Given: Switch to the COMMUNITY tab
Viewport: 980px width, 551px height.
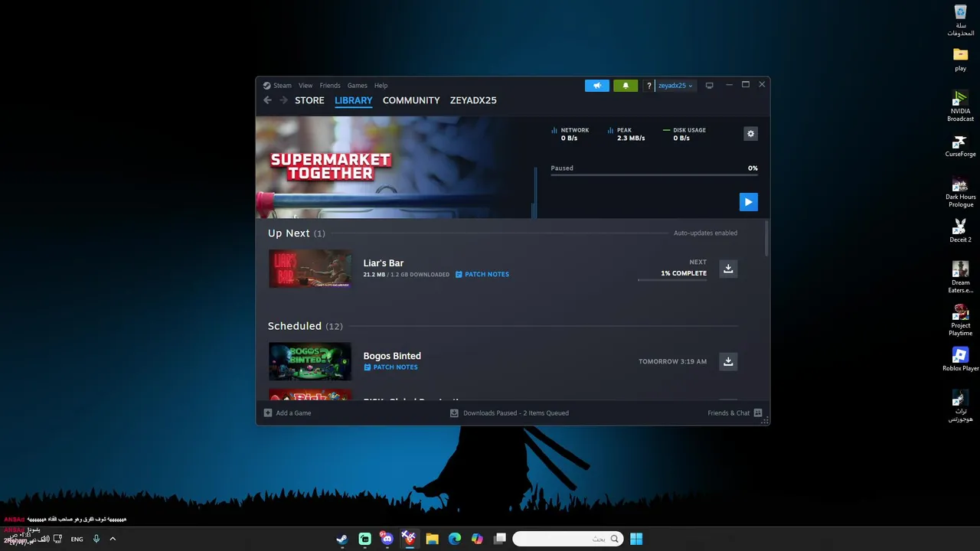Looking at the screenshot, I should (x=411, y=100).
